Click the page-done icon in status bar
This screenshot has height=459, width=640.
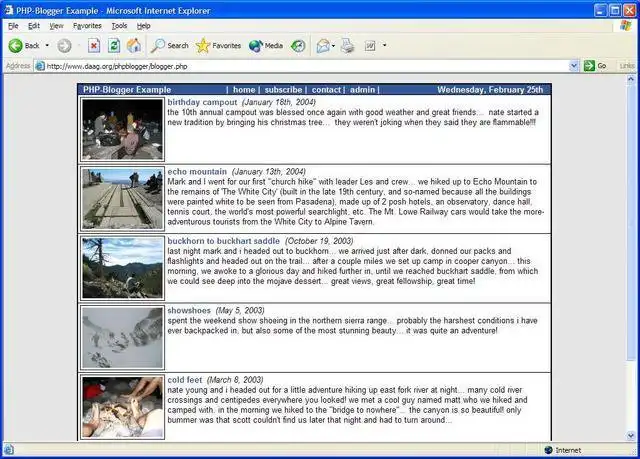[x=9, y=450]
